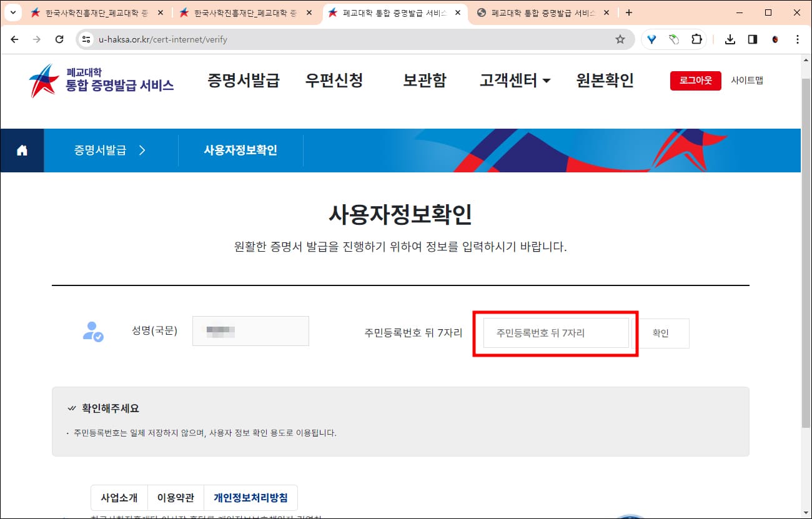The width and height of the screenshot is (812, 519).
Task: Click the blue V extension icon
Action: [x=651, y=39]
